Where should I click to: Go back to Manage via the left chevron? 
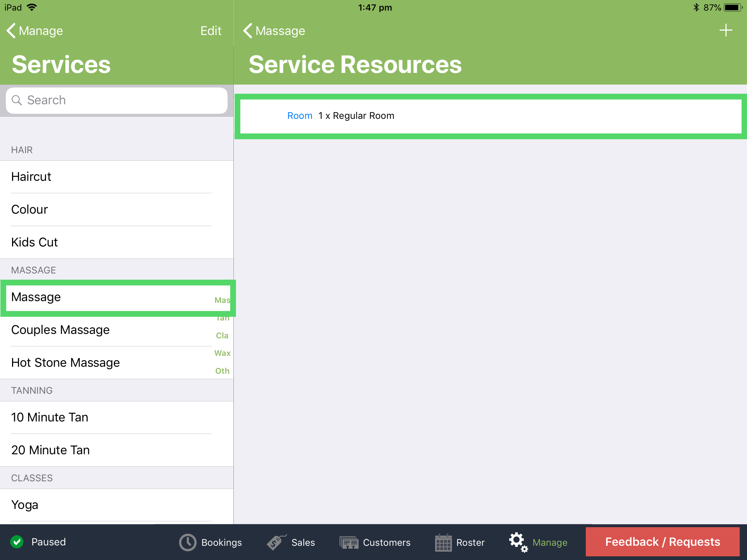point(11,31)
